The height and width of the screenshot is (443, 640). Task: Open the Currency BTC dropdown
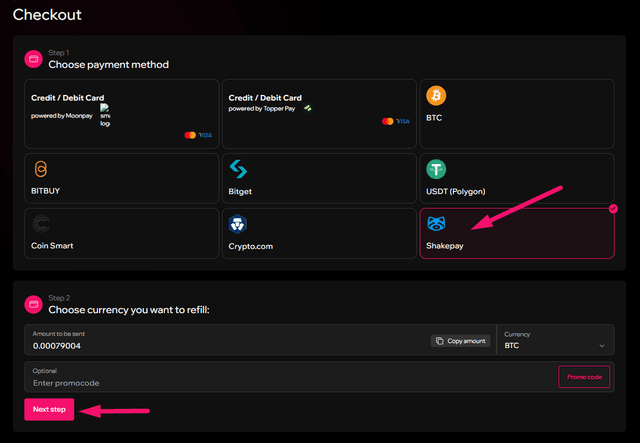(x=555, y=340)
